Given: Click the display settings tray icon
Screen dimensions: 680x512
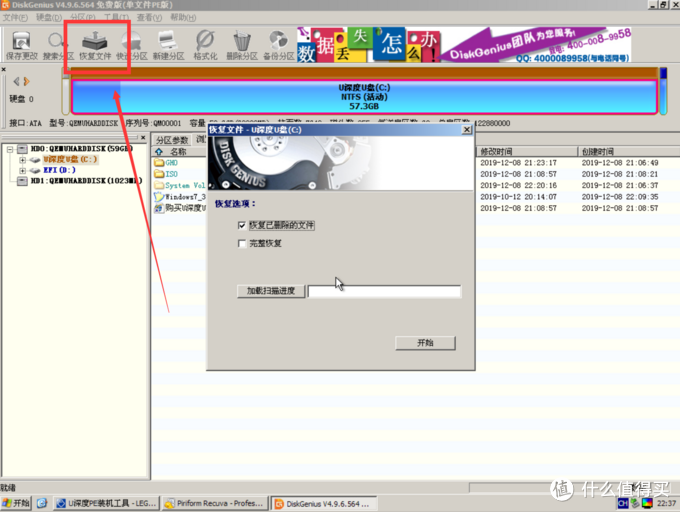Looking at the screenshot, I should point(647,503).
